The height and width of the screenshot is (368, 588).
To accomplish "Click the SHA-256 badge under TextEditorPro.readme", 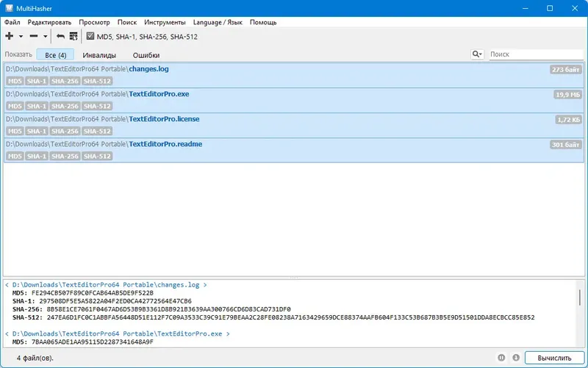I will (x=65, y=156).
